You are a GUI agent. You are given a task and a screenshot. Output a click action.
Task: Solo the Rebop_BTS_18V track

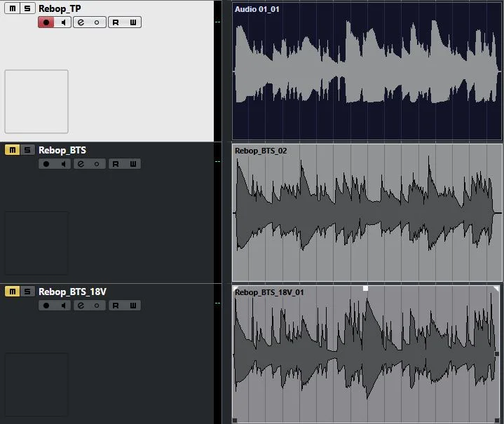tap(27, 292)
